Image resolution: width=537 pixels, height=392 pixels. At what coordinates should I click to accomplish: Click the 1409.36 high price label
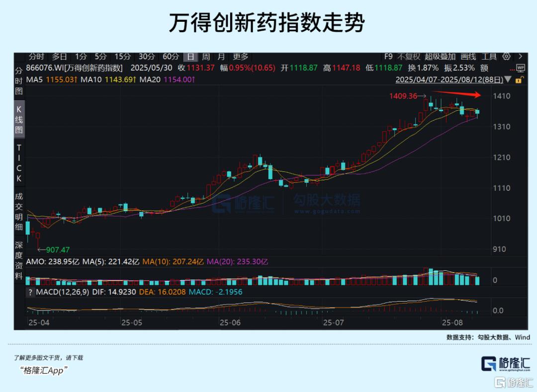coord(403,96)
